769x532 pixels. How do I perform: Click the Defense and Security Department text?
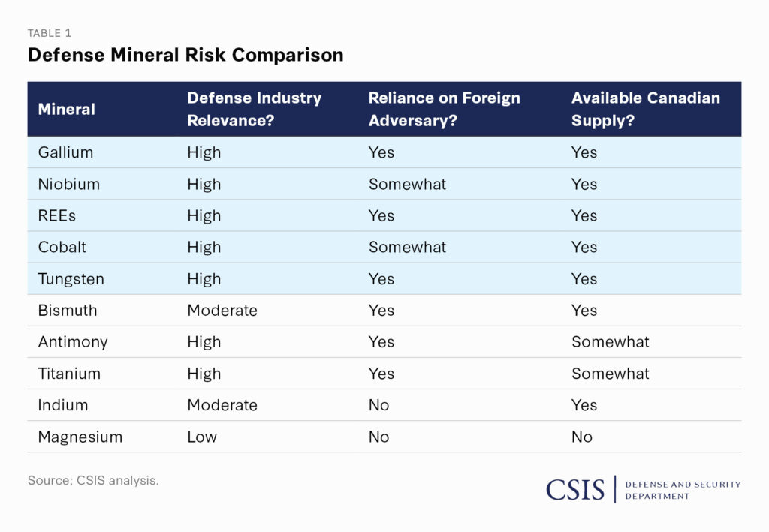683,490
